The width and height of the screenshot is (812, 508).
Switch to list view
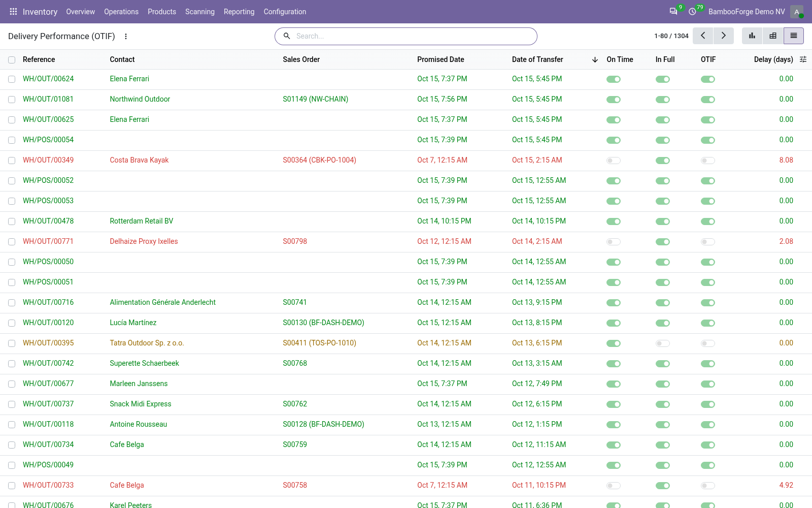(794, 36)
